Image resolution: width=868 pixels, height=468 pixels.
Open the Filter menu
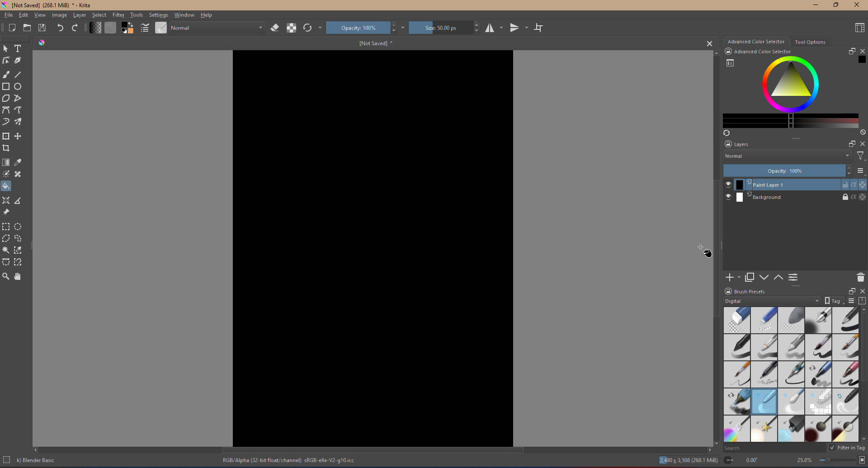[118, 15]
